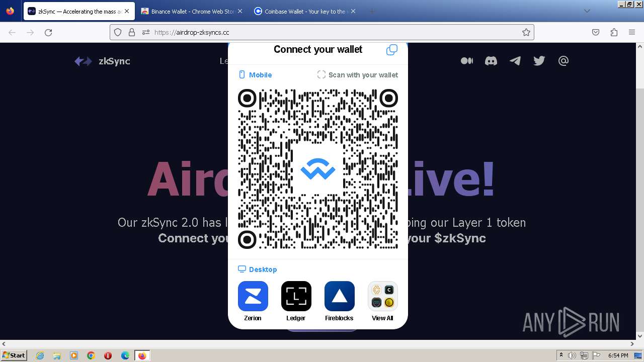
Task: Open a new browser tab
Action: (372, 11)
